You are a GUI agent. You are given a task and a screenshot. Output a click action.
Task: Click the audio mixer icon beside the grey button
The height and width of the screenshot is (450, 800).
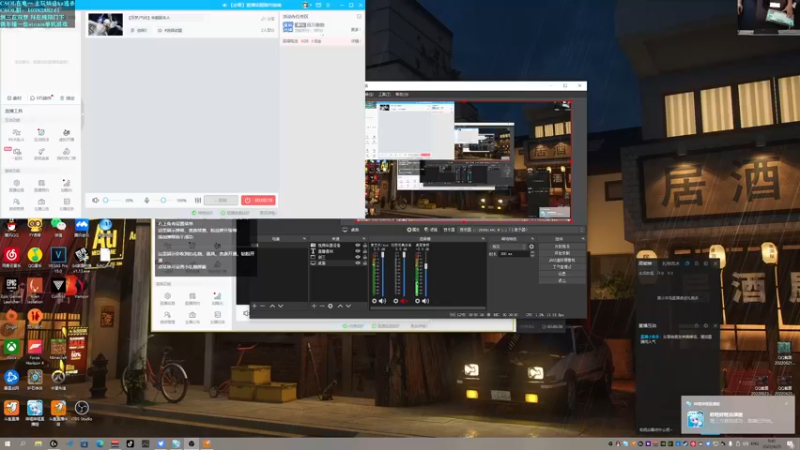tap(198, 200)
